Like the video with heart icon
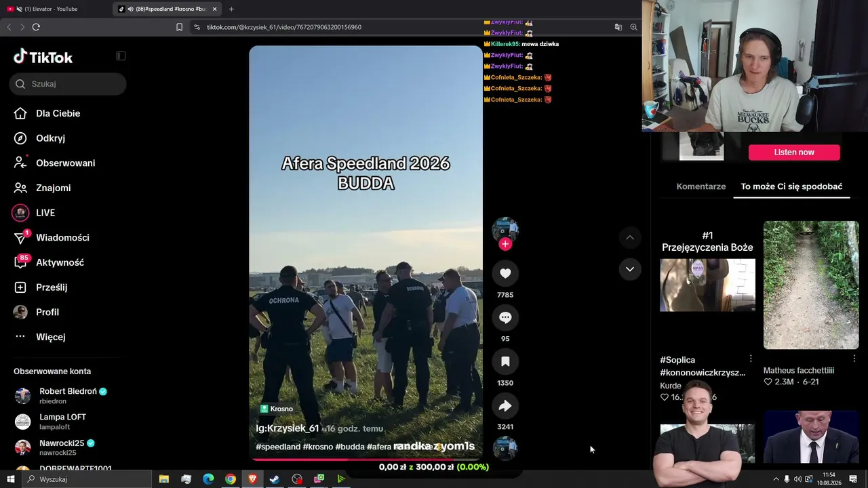This screenshot has width=868, height=488. pyautogui.click(x=505, y=273)
